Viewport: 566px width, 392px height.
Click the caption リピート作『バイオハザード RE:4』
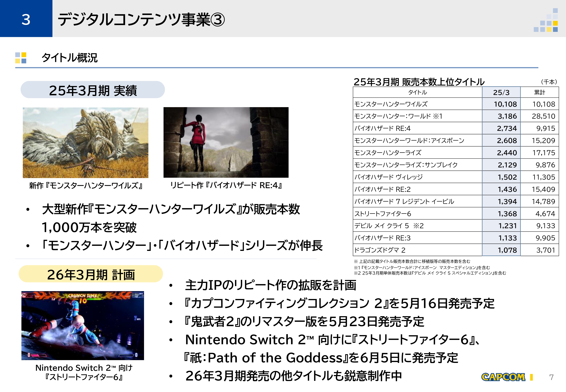point(226,185)
